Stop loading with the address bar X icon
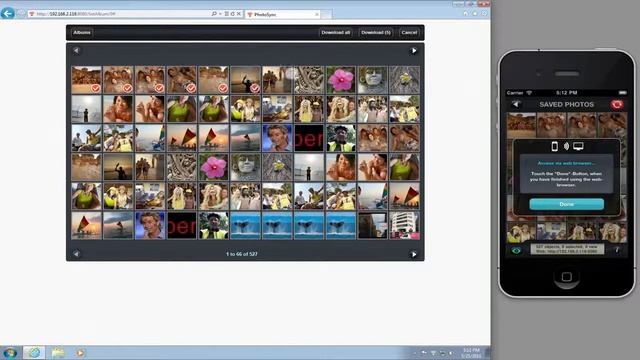640x360 pixels. point(239,14)
